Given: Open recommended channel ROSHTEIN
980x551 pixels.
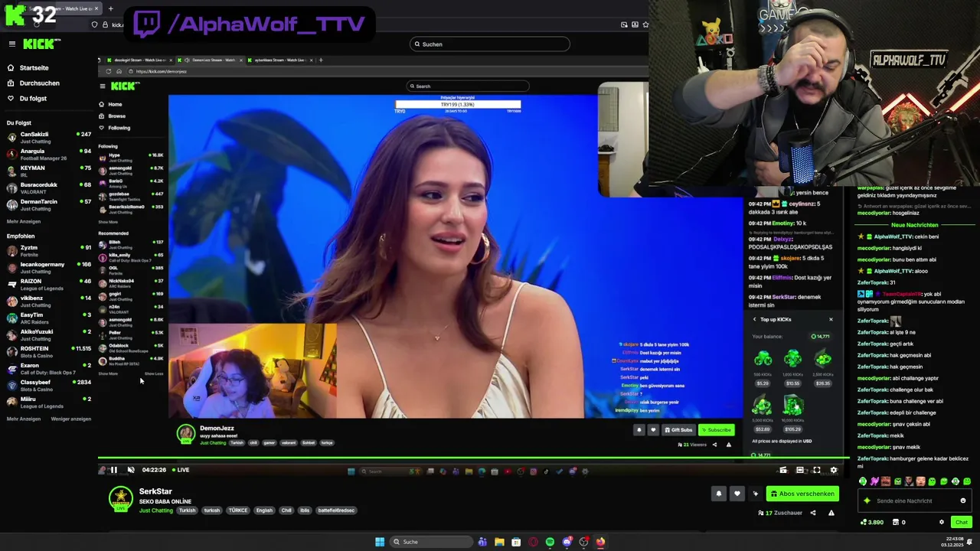Looking at the screenshot, I should point(48,352).
